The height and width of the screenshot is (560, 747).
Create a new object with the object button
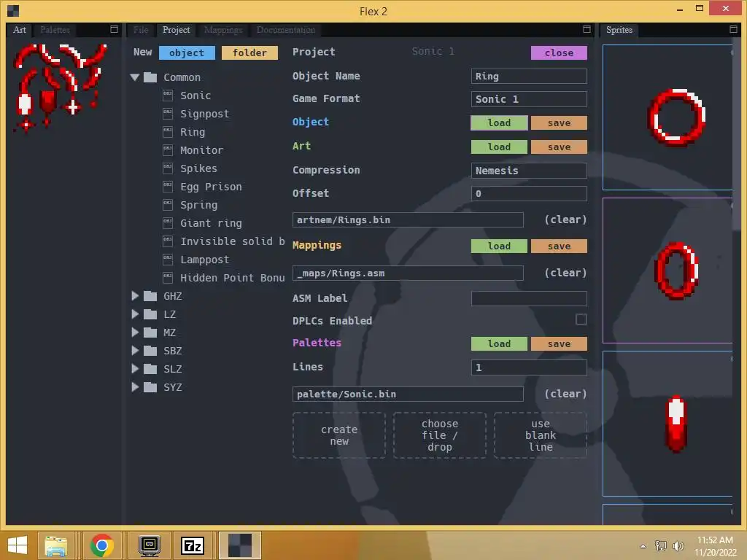coord(187,52)
